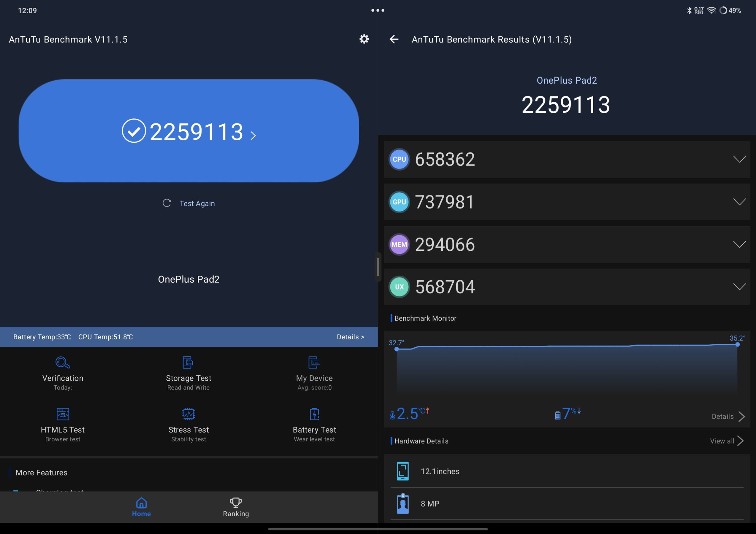Open Hardware Details View all
Viewport: 756px width, 534px height.
click(727, 441)
